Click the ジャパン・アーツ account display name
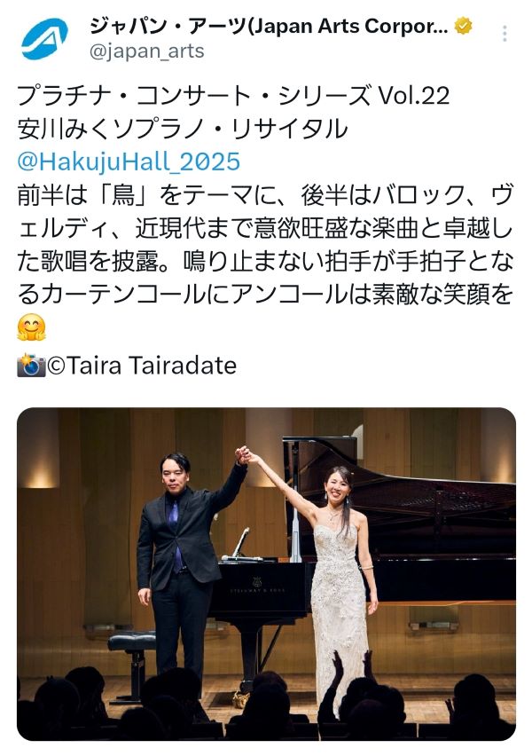The width and height of the screenshot is (532, 756). tap(269, 27)
